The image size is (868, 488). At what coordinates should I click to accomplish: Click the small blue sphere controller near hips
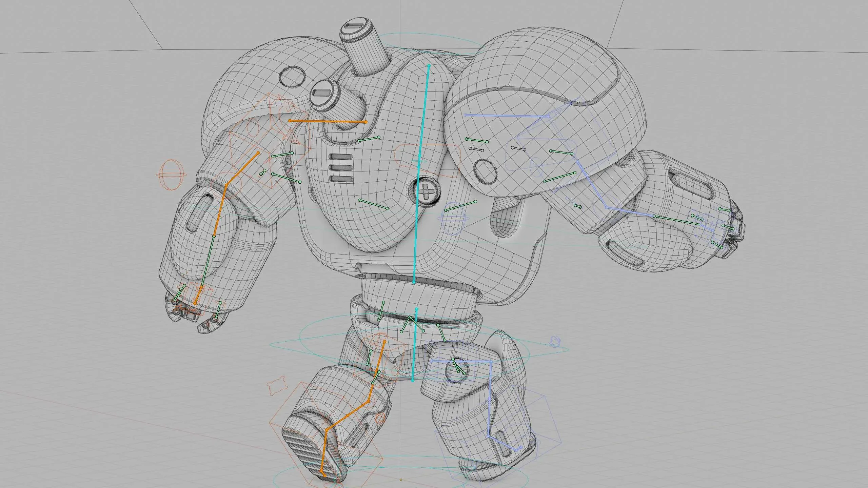[x=555, y=341]
